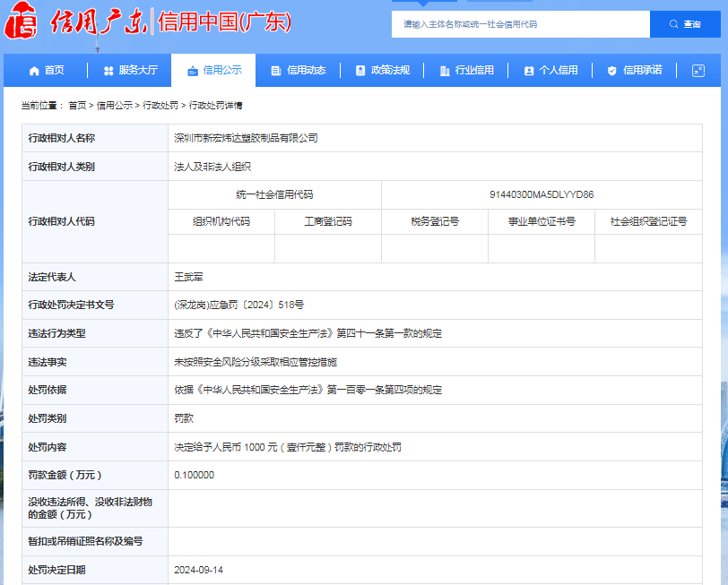Click the 暂扣或吊销证照名称及编号 label

85,541
